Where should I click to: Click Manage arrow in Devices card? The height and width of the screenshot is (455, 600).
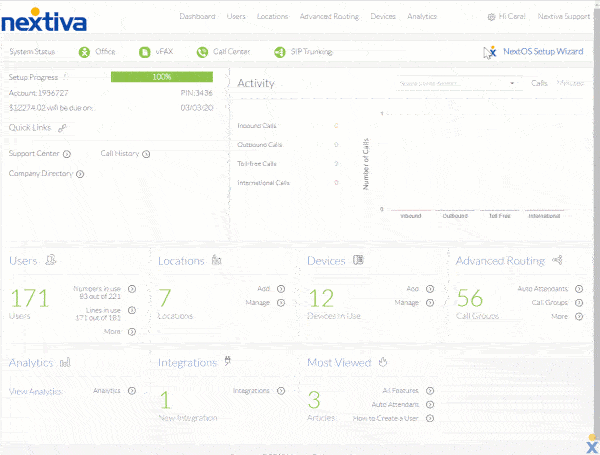(x=430, y=303)
